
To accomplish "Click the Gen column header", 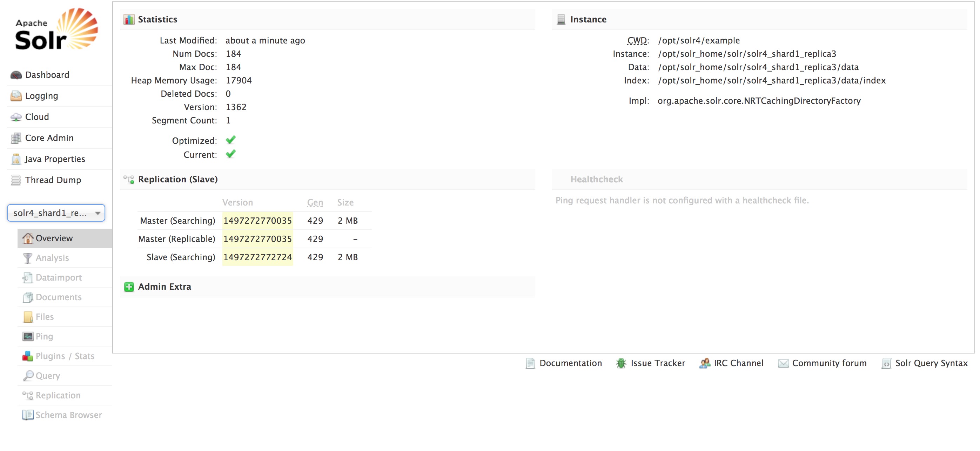I will coord(315,203).
